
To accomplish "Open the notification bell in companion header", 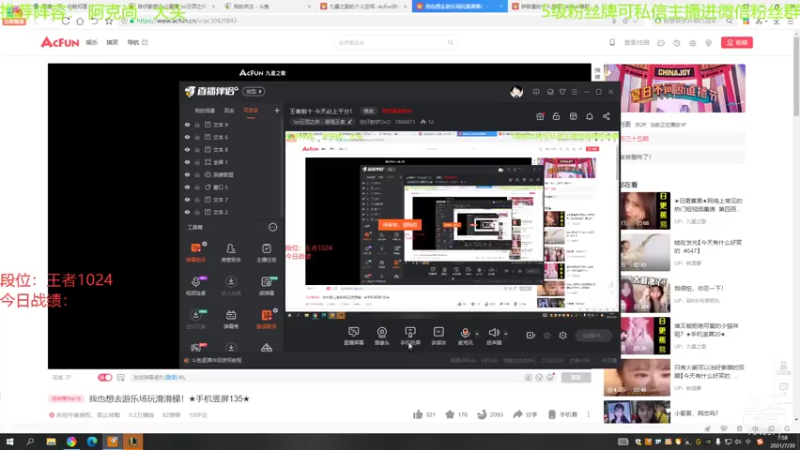I will point(589,116).
